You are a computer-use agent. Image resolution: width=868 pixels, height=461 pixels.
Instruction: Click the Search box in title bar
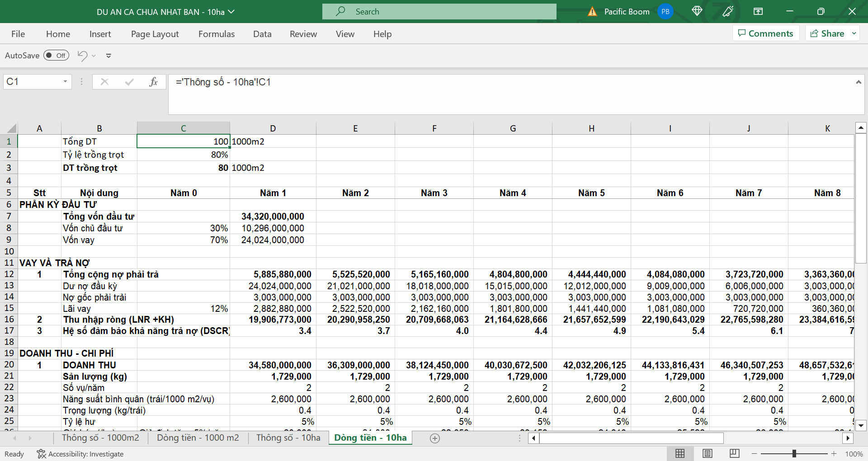(439, 12)
